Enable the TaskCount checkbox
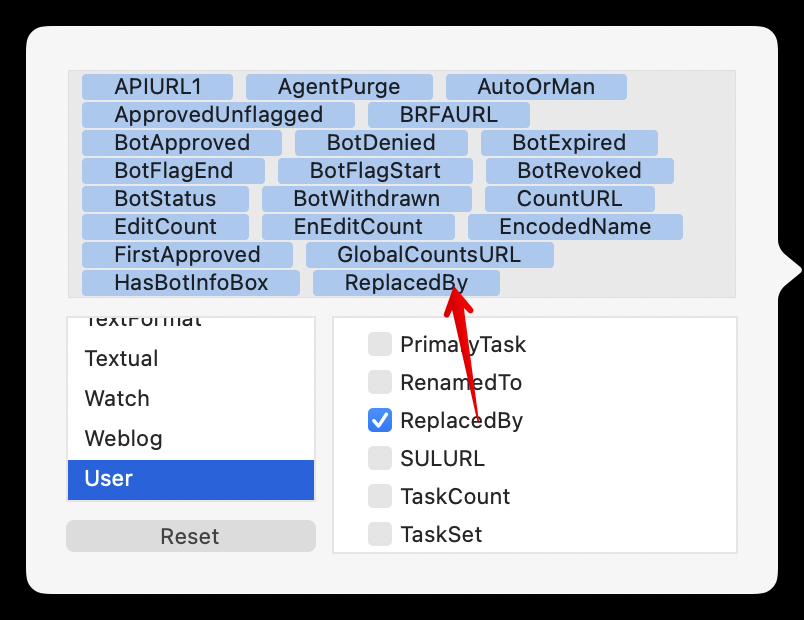The image size is (804, 620). click(x=380, y=496)
